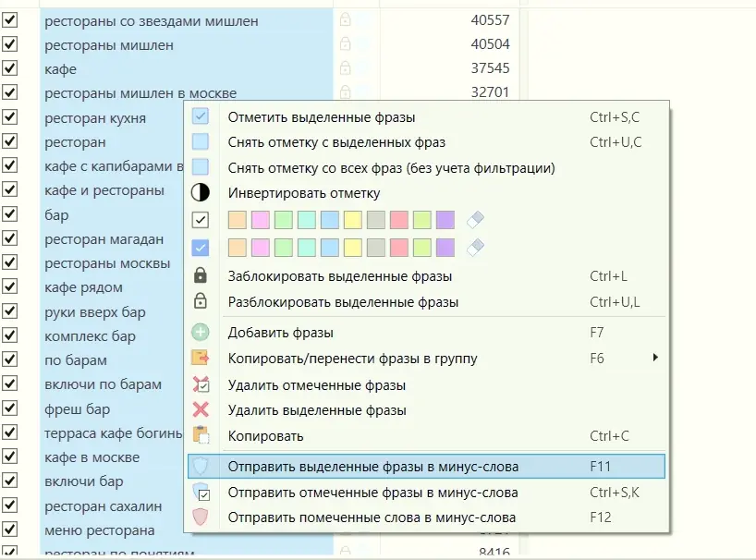Select 'Заблокировать выделенные фразы'

pyautogui.click(x=426, y=276)
